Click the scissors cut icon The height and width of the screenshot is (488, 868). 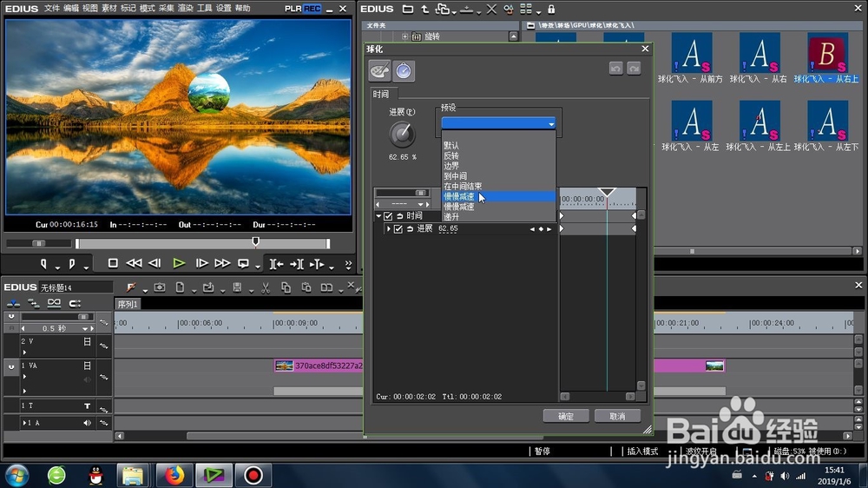pos(266,287)
